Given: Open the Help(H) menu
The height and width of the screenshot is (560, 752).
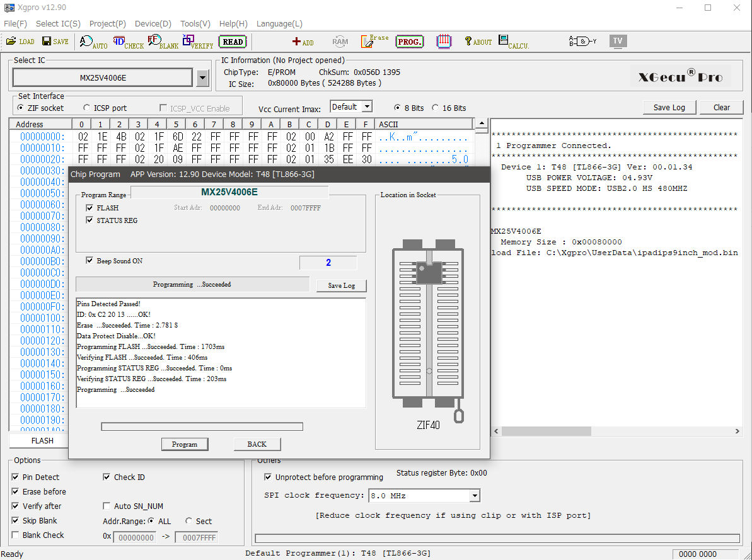Looking at the screenshot, I should [x=233, y=23].
